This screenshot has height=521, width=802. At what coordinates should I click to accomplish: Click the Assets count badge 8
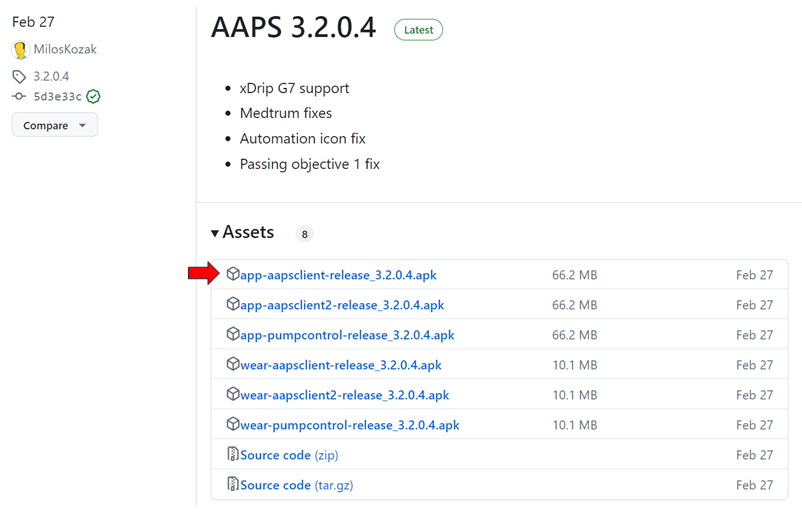click(304, 234)
